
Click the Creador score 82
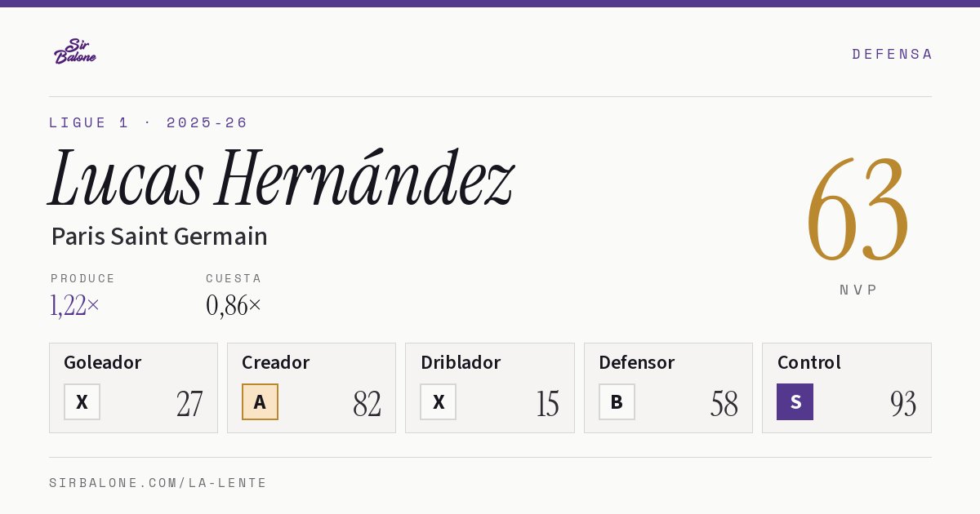[367, 403]
